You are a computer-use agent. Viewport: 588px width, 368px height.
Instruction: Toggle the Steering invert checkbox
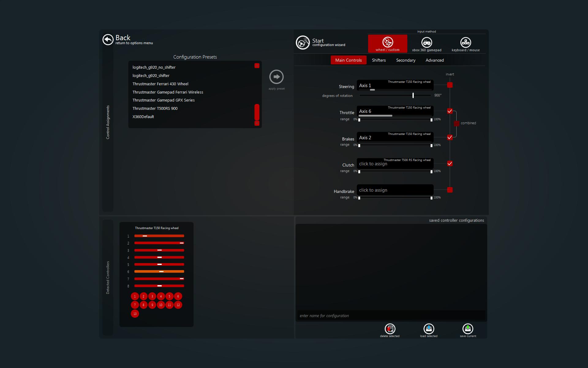450,85
